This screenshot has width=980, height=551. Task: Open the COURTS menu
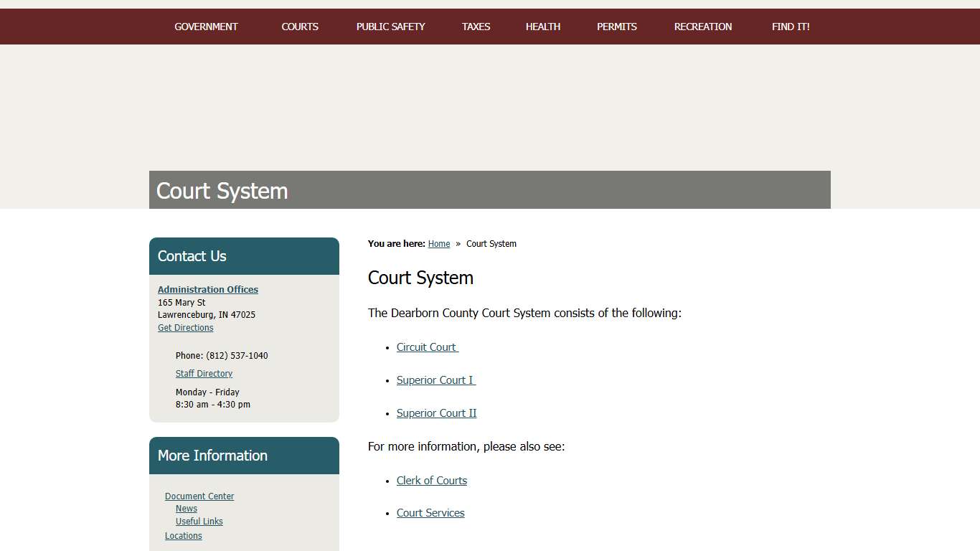click(300, 27)
